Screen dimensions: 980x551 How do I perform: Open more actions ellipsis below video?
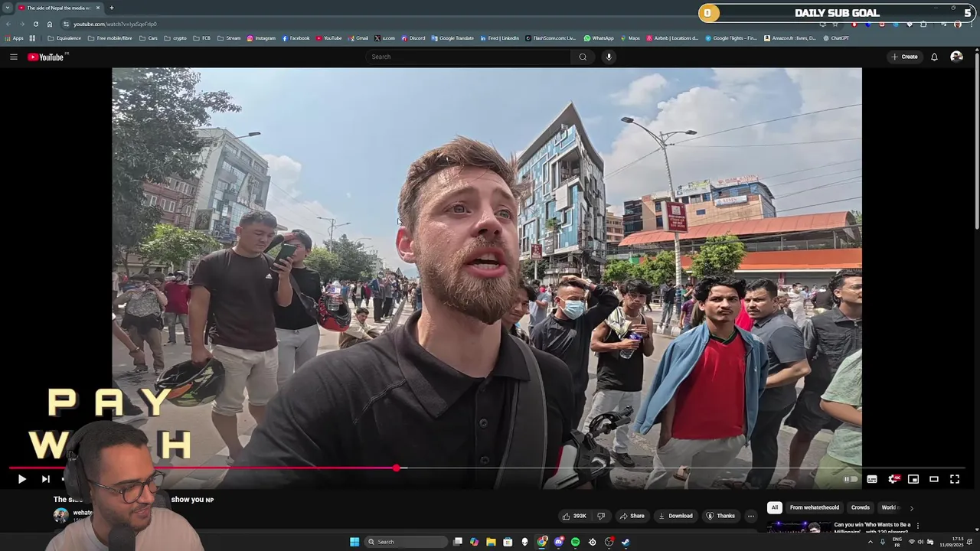pyautogui.click(x=751, y=516)
